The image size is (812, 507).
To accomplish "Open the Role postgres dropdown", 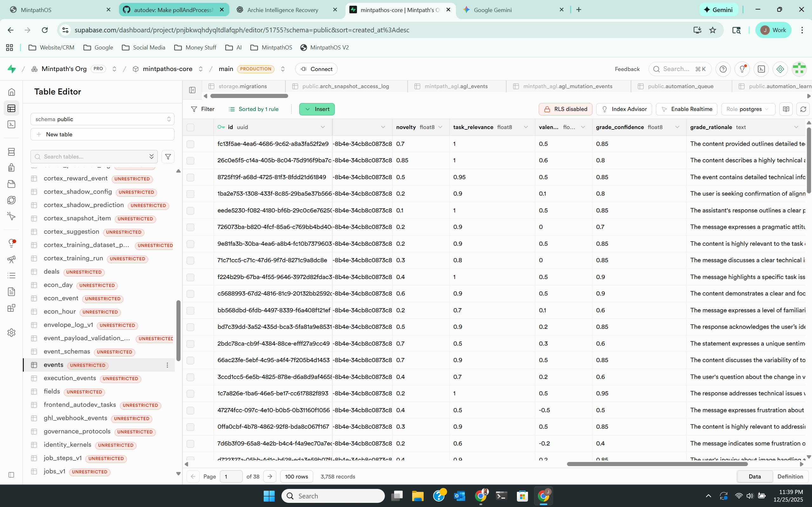I will pos(748,109).
